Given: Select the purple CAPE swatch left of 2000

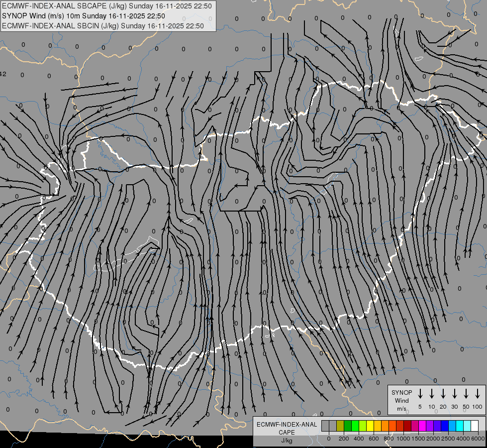Looking at the screenshot, I should coord(430,426).
